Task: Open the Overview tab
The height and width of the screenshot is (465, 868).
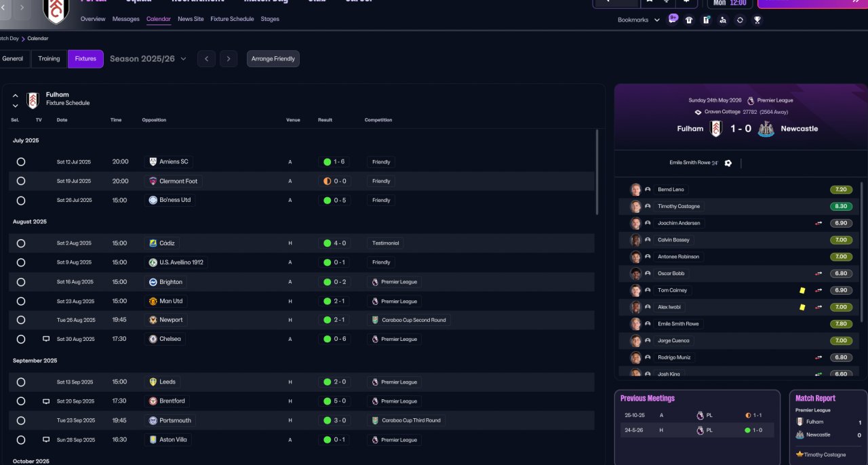Action: pos(93,19)
